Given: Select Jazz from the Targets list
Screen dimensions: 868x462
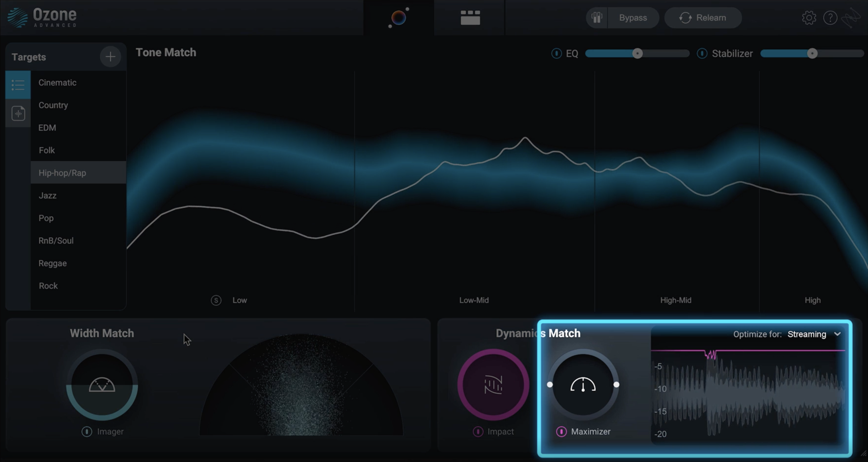Looking at the screenshot, I should tap(47, 195).
